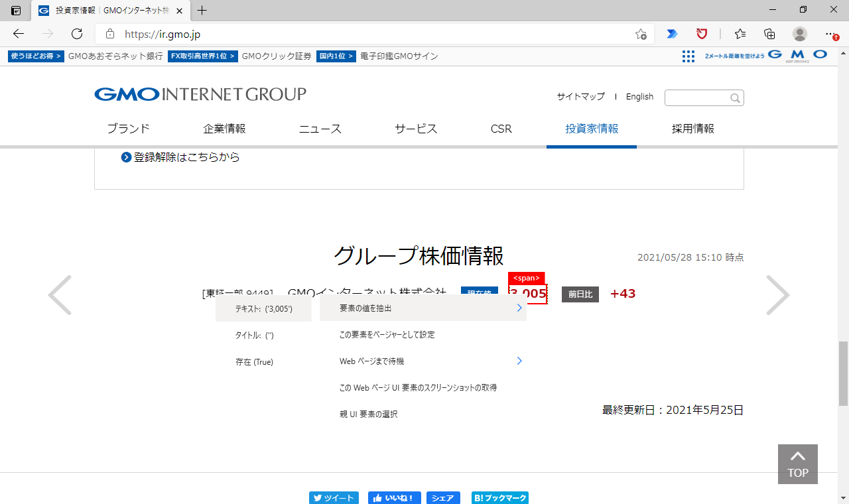849x504 pixels.
Task: Open the サイトマップ link
Action: (581, 97)
